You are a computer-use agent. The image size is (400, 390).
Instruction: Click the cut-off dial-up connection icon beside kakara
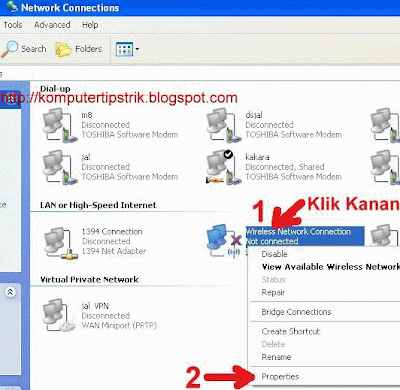[x=385, y=167]
